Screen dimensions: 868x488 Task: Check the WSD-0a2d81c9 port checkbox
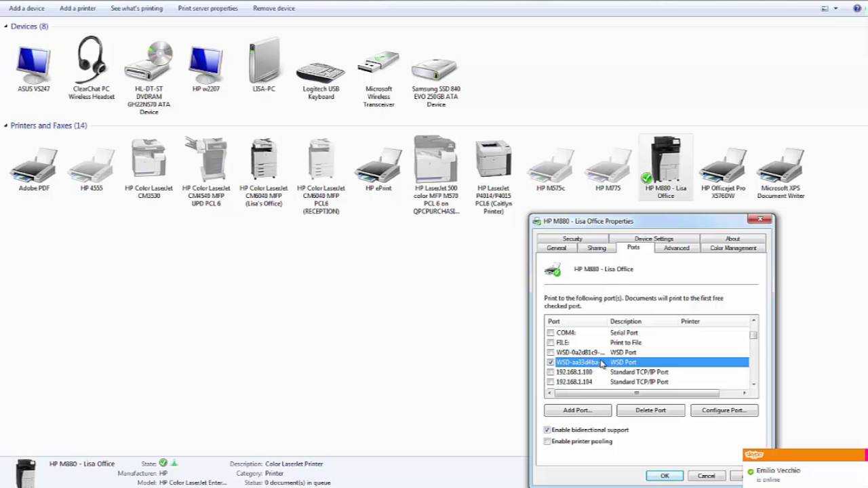[551, 352]
